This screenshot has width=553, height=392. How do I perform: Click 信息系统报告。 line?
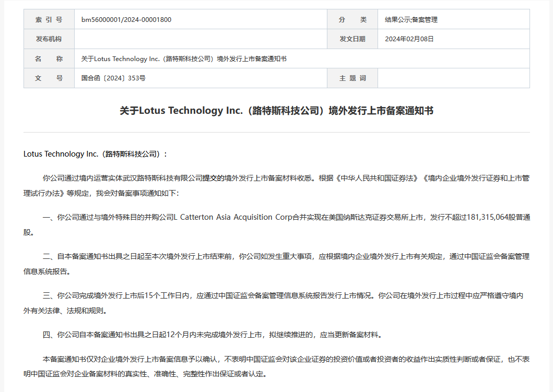tap(47, 271)
